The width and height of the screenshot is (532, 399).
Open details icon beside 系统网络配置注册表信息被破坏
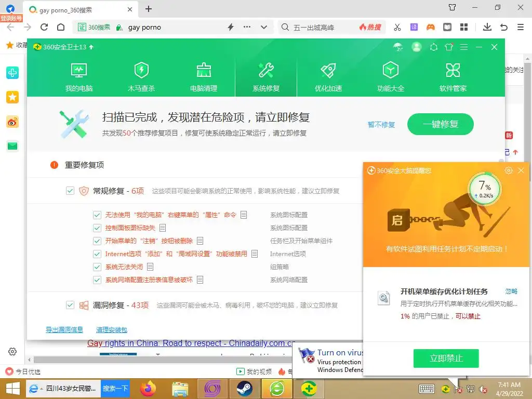point(200,280)
